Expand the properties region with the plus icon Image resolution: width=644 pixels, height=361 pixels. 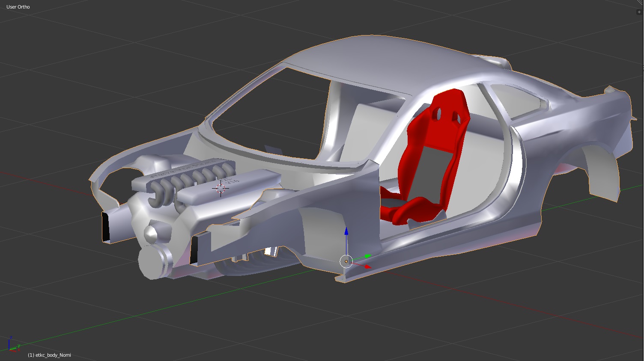coord(639,12)
